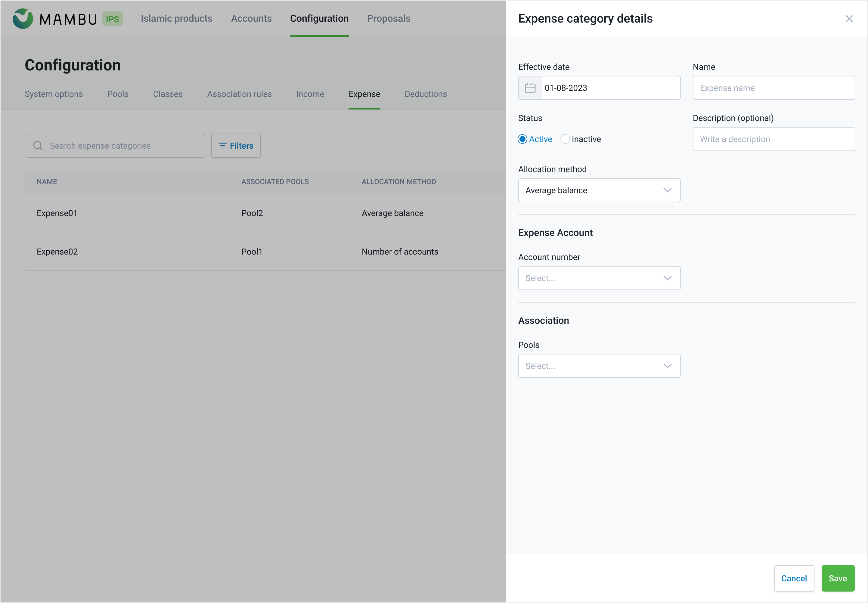Viewport: 868px width, 603px height.
Task: Select the Inactive status radio button
Action: (565, 139)
